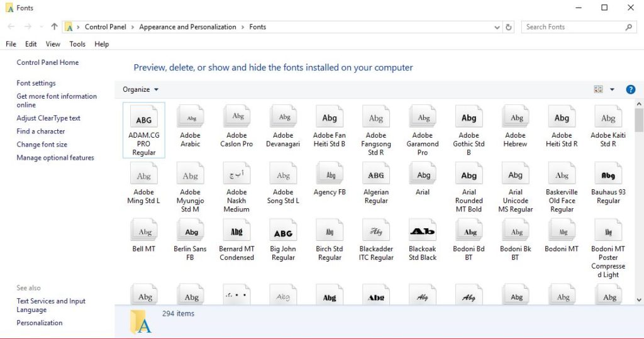644x339 pixels.
Task: Click Manage optional features link
Action: (x=55, y=158)
